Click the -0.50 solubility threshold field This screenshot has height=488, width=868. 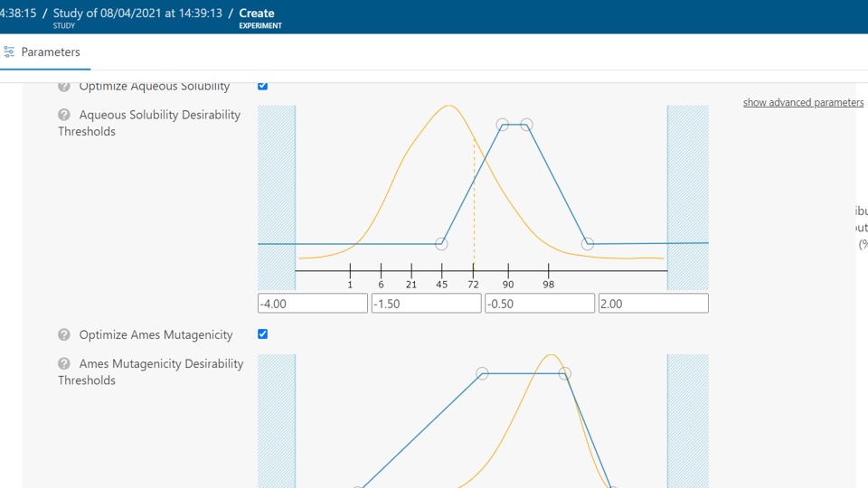pyautogui.click(x=540, y=304)
